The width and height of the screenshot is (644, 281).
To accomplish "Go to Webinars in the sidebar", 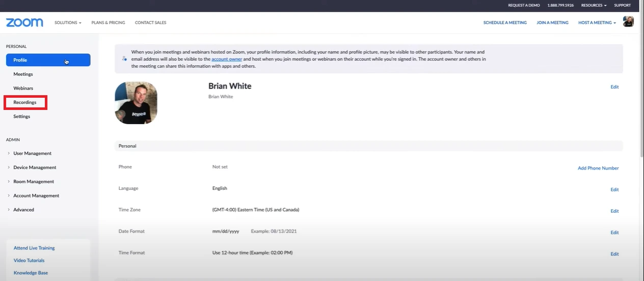I will (x=23, y=88).
